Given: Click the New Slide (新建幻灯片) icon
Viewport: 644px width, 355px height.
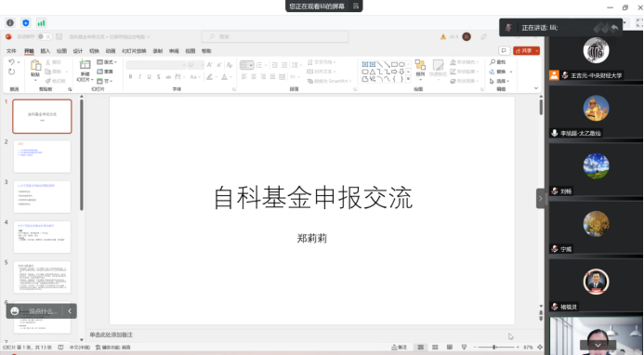Looking at the screenshot, I should [85, 64].
